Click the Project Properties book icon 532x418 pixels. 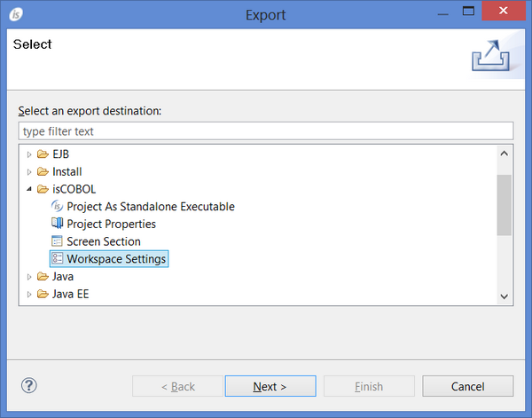tap(58, 225)
